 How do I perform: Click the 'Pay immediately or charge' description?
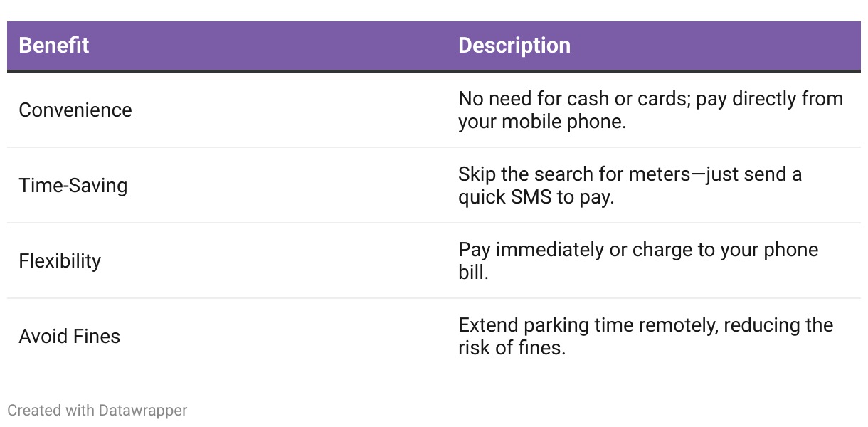[638, 261]
